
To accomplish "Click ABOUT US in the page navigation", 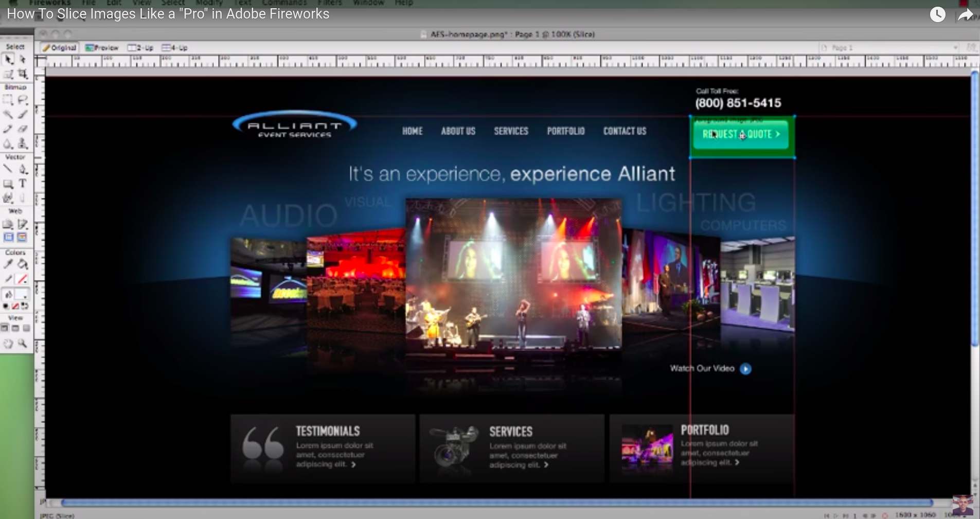I will click(x=458, y=131).
